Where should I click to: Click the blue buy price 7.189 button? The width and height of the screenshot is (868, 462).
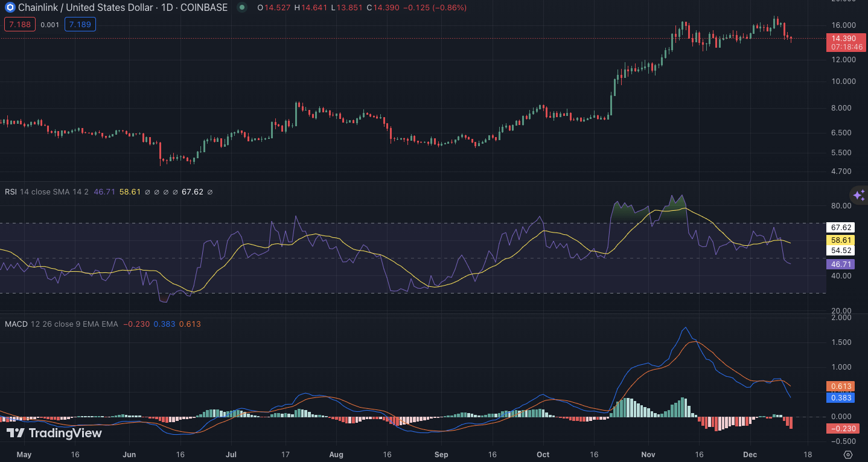pyautogui.click(x=80, y=25)
